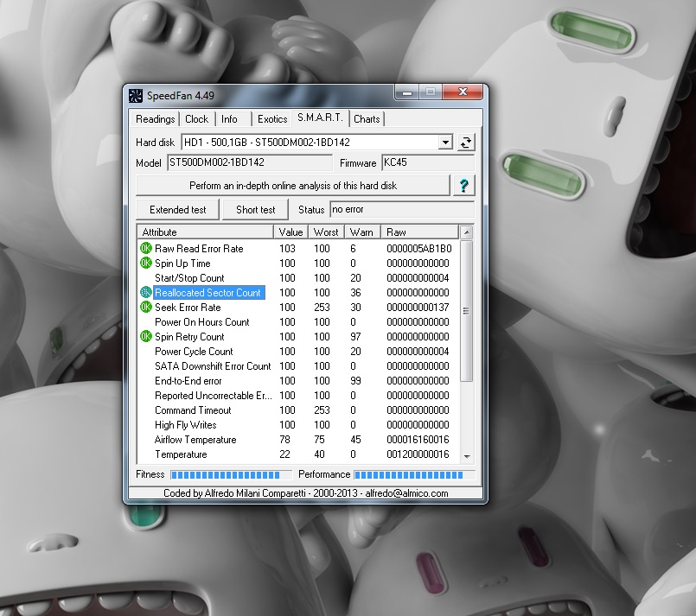Click the Performance progress bar
The height and width of the screenshot is (616, 696).
click(413, 475)
